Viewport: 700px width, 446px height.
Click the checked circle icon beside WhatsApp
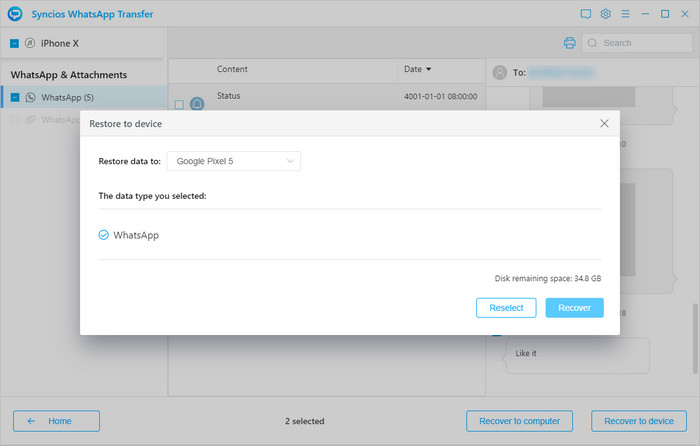tap(103, 235)
